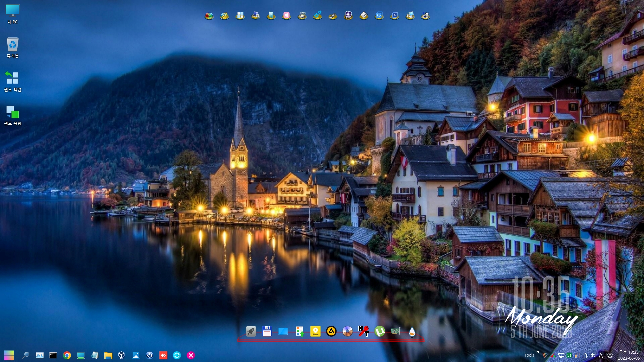The height and width of the screenshot is (362, 644).
Task: Click the volume speaker tray icon
Action: tap(593, 355)
